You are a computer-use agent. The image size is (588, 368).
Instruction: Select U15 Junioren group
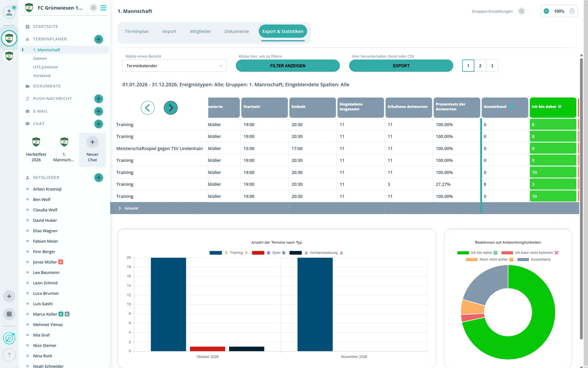pyautogui.click(x=46, y=67)
